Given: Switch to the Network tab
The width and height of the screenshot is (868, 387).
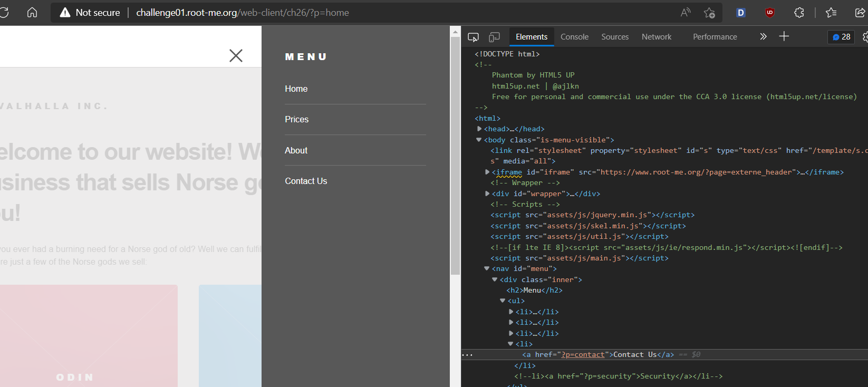Looking at the screenshot, I should [x=657, y=37].
